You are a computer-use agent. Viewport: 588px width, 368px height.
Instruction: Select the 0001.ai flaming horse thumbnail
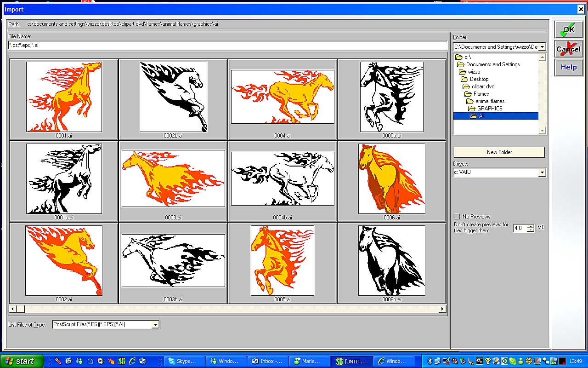point(64,97)
